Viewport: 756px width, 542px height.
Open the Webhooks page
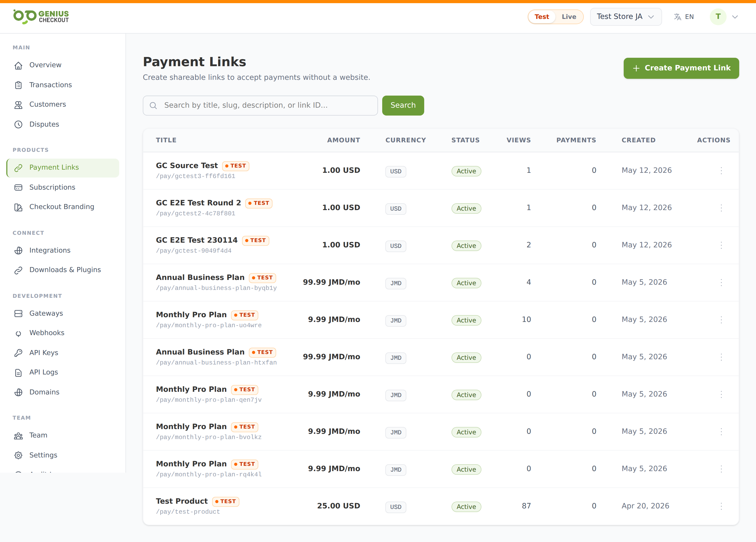(x=63, y=333)
